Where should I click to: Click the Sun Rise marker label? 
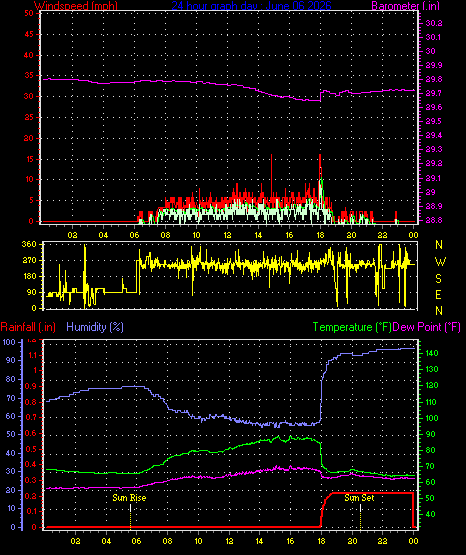point(129,498)
